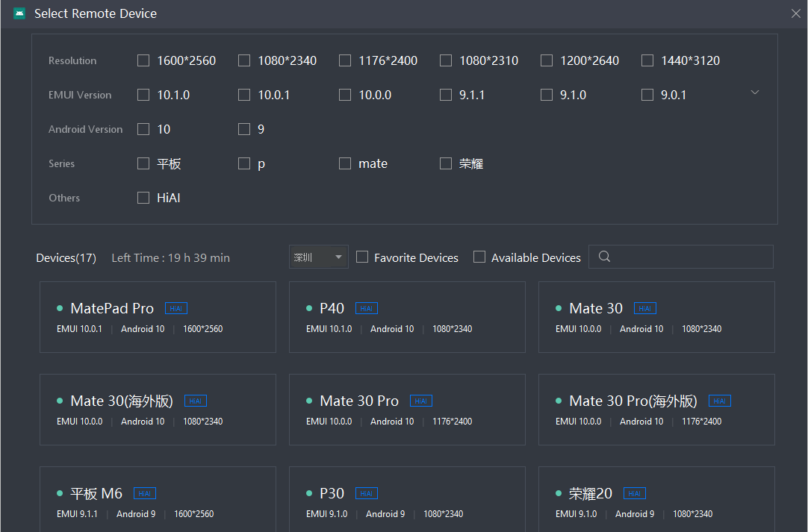The height and width of the screenshot is (532, 808).
Task: Enable the Favorite Devices filter
Action: pyautogui.click(x=362, y=257)
